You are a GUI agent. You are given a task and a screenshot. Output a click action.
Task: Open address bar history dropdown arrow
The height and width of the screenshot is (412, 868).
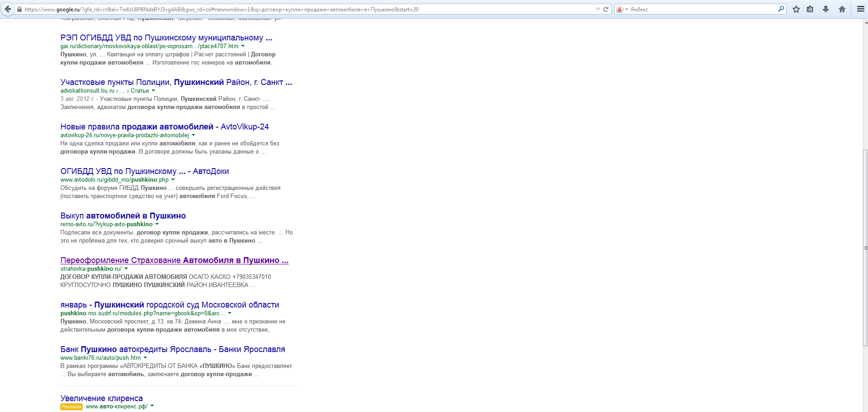pyautogui.click(x=598, y=9)
